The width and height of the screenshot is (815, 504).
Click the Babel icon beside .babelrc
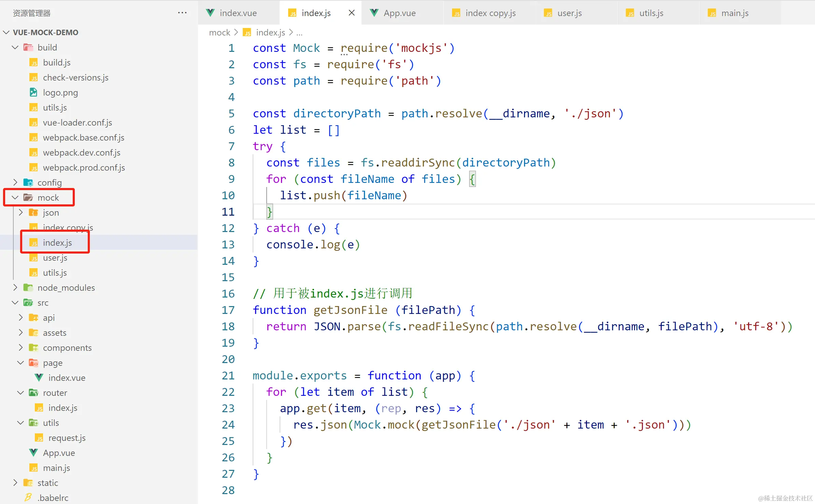28,498
